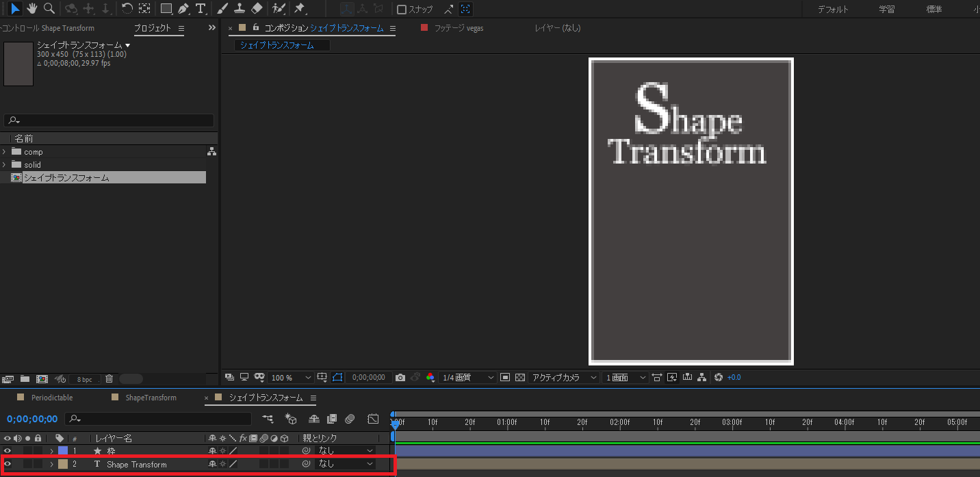Screen dimensions: 980x477
Task: Select the Eraser tool
Action: click(257, 9)
